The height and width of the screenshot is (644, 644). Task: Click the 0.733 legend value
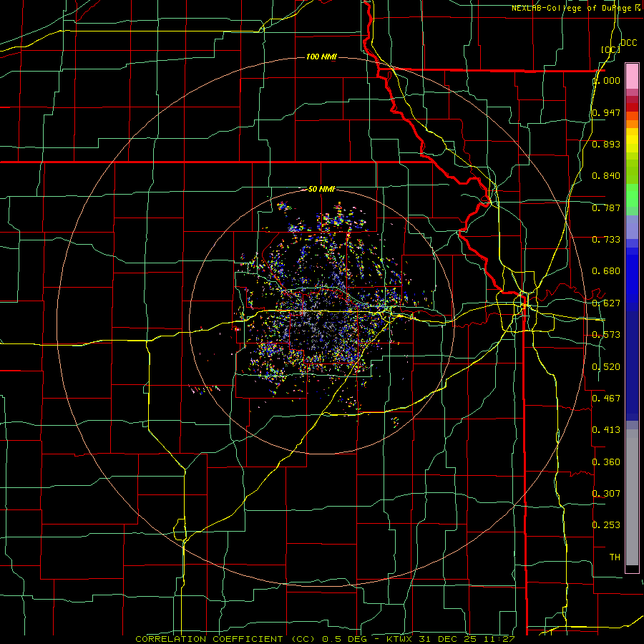click(x=606, y=240)
